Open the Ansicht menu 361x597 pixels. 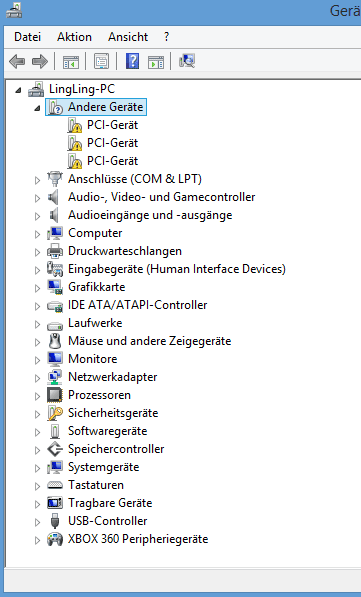(x=128, y=37)
